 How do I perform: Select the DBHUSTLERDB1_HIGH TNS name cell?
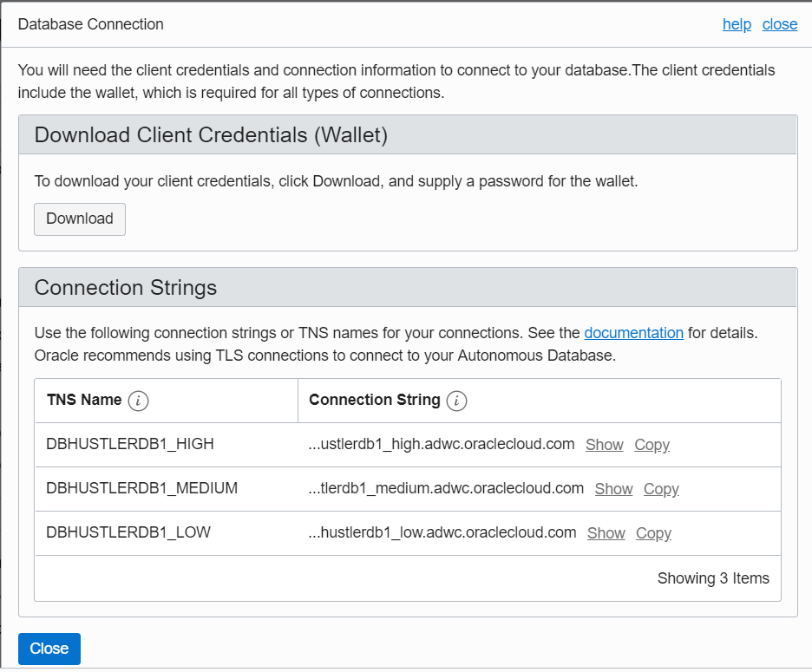pos(130,445)
